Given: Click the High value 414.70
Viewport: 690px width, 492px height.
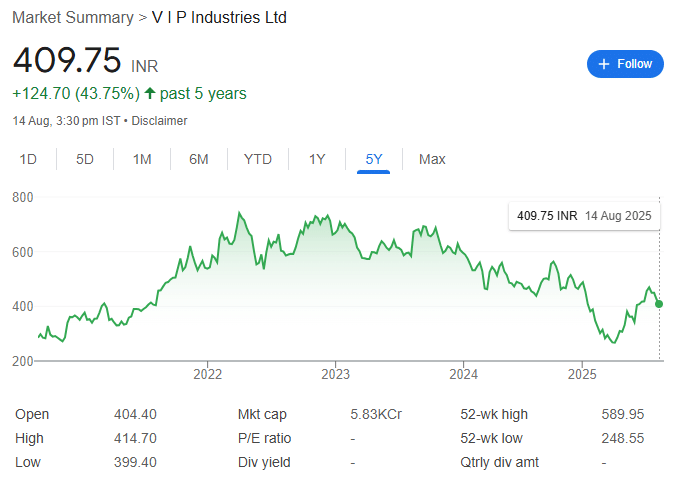Looking at the screenshot, I should tap(135, 438).
